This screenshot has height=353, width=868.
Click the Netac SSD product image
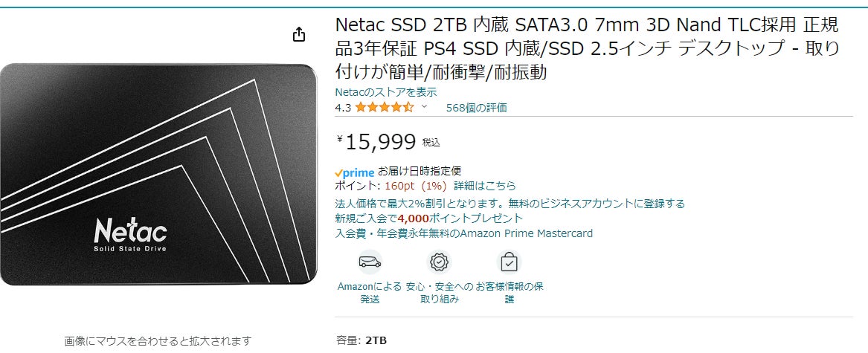tap(158, 175)
